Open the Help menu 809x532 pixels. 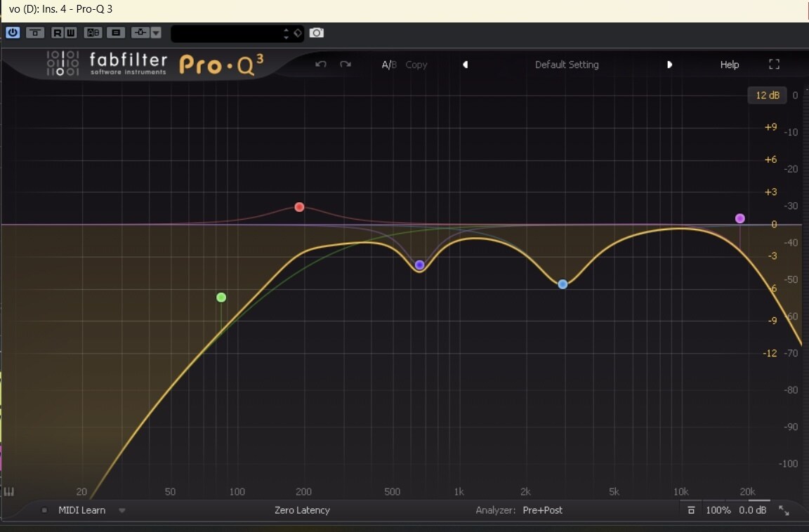pos(730,65)
